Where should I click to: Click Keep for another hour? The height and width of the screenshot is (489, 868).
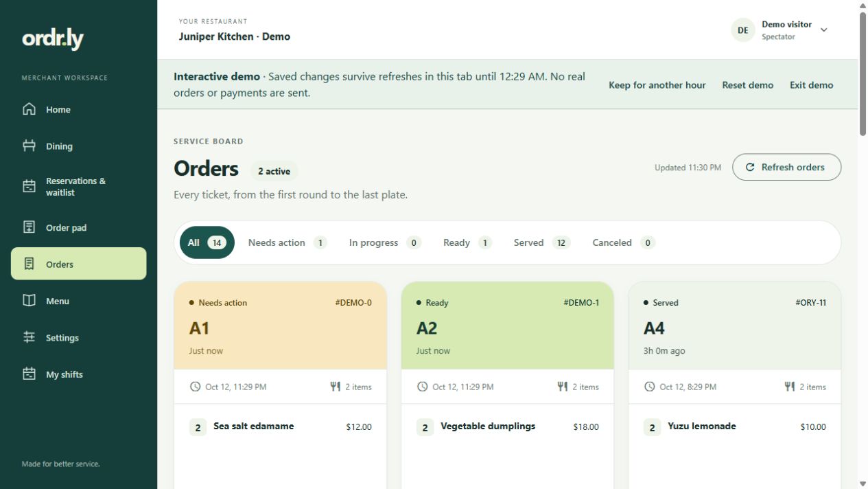(657, 85)
